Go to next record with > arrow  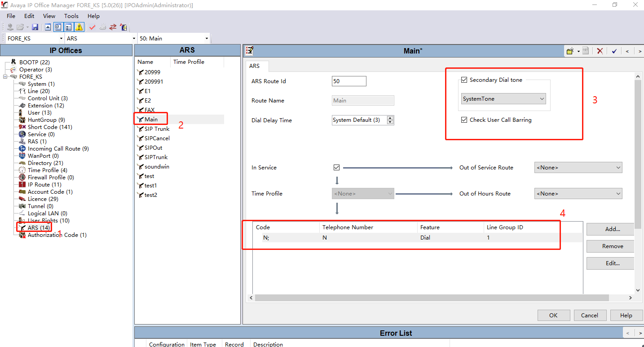click(640, 51)
